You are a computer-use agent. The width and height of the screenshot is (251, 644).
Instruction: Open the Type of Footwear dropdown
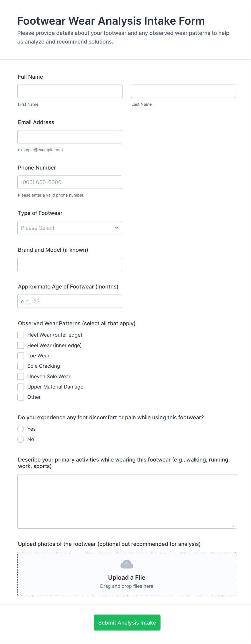70,228
